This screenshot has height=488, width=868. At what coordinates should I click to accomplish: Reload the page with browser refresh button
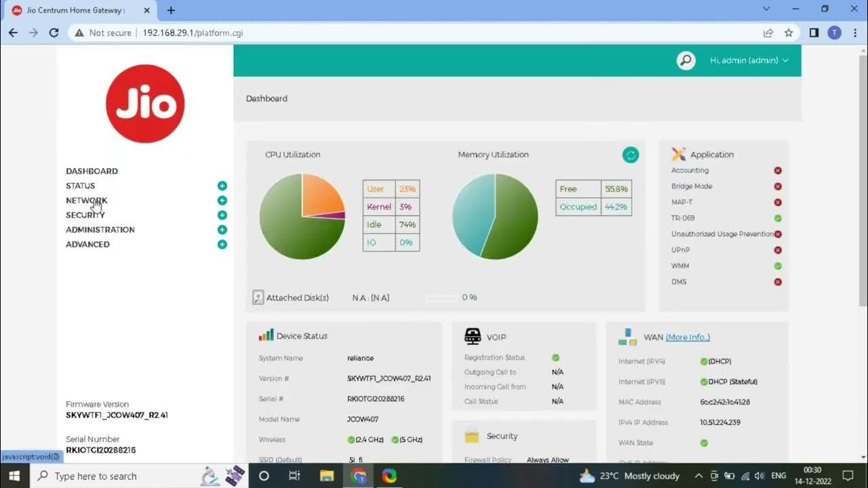point(54,33)
